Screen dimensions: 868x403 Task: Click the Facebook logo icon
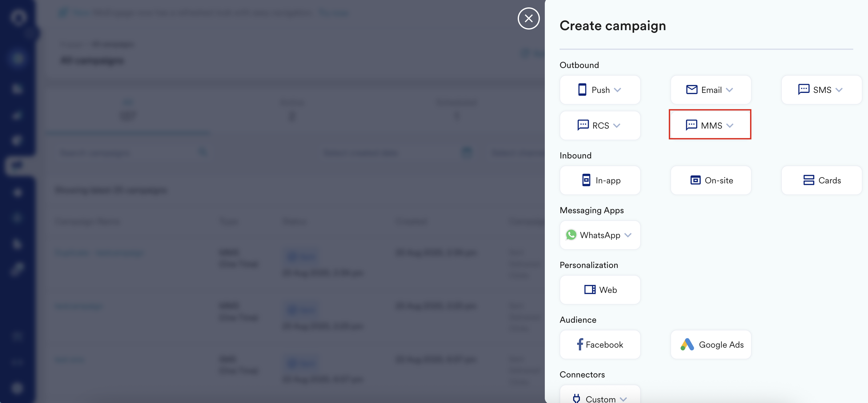(x=580, y=345)
